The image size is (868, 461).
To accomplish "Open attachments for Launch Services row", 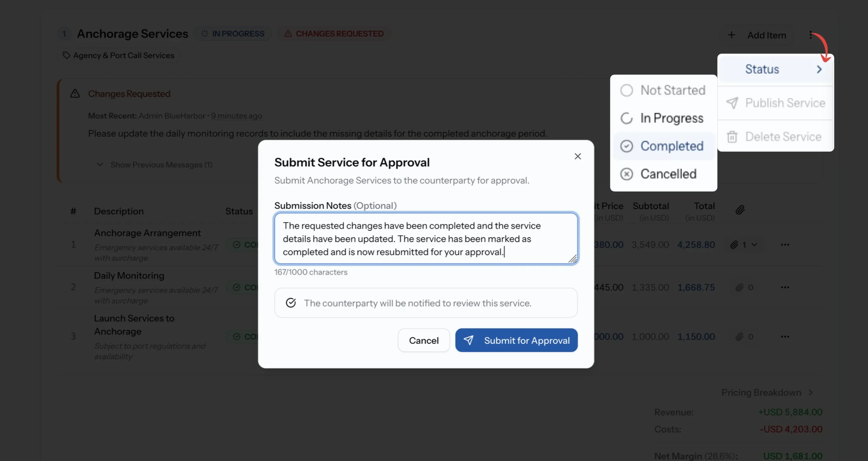I will coord(744,337).
